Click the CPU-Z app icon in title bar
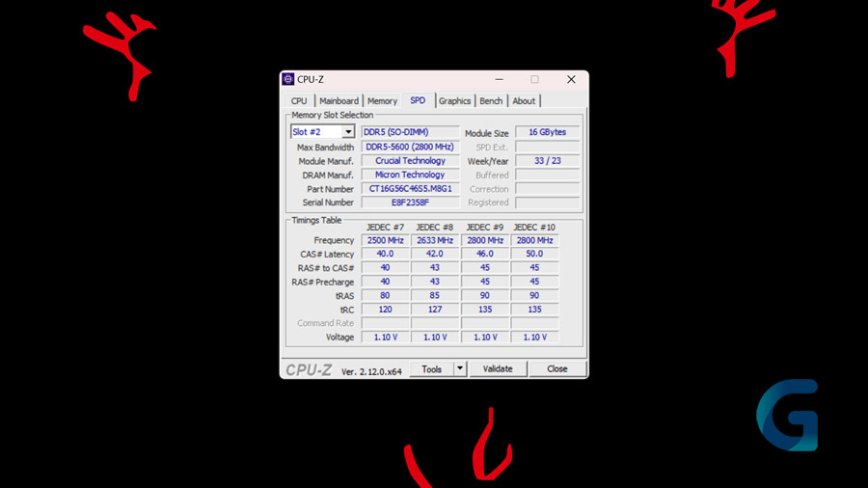This screenshot has height=488, width=868. point(287,79)
